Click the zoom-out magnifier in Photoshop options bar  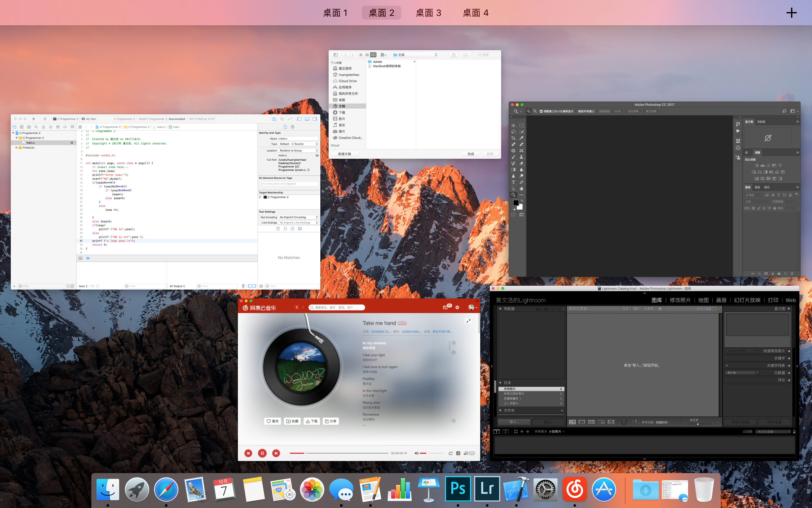535,111
